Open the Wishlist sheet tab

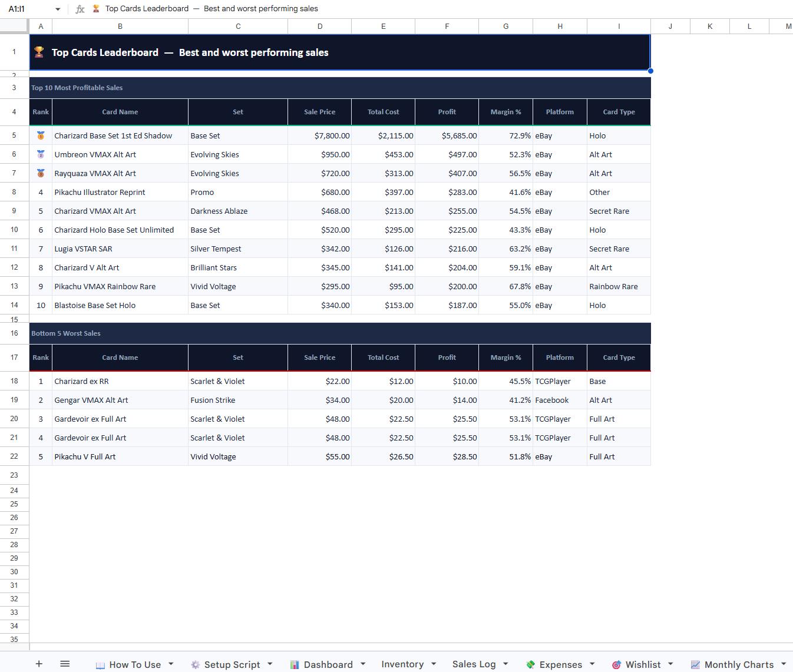point(636,664)
